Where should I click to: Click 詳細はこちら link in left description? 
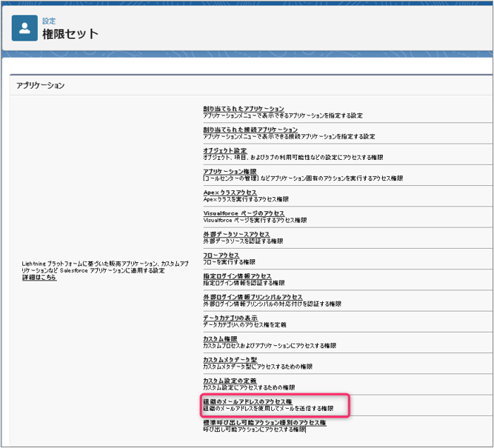(39, 278)
